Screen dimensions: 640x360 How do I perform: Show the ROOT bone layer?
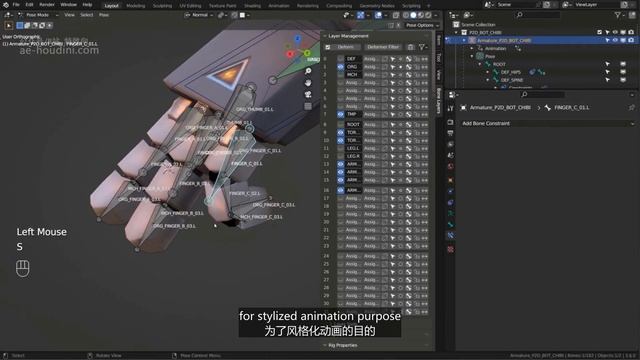pos(340,124)
